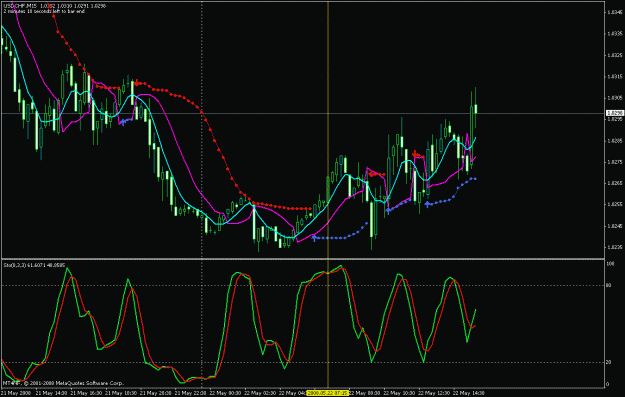This screenshot has height=397, width=625.
Task: Click the '22 May 14:30' time label
Action: click(469, 393)
